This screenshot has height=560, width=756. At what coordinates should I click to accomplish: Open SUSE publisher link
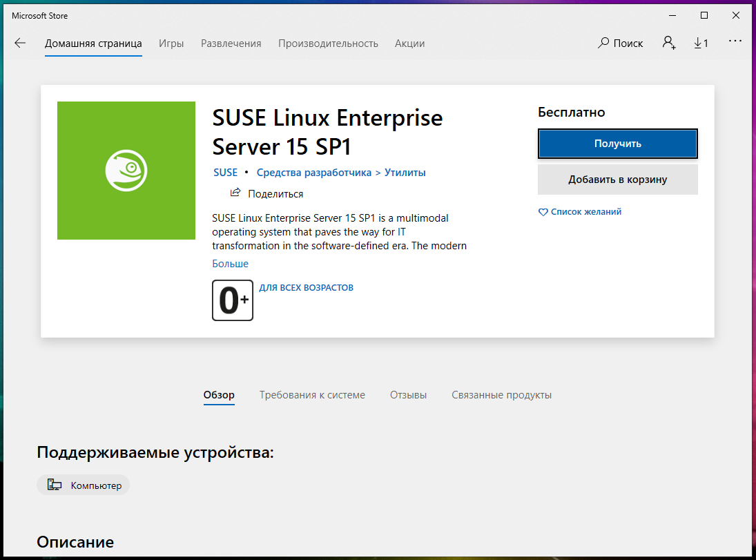(225, 173)
